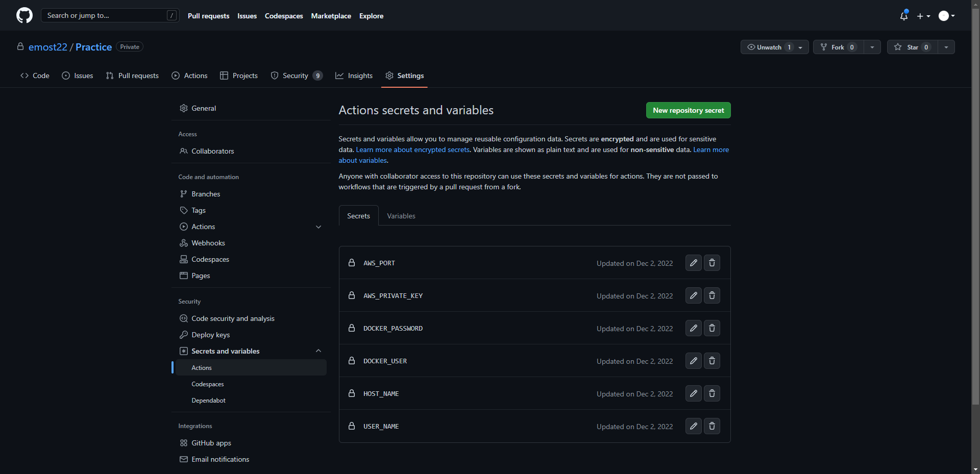Open Email notifications settings
Image resolution: width=980 pixels, height=474 pixels.
251,459
